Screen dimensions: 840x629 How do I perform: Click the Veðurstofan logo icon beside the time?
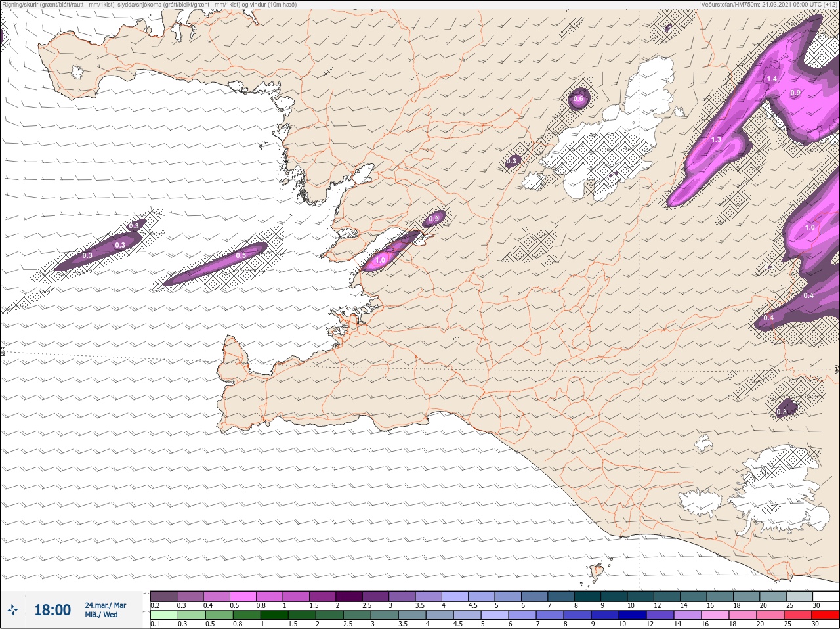pos(12,611)
